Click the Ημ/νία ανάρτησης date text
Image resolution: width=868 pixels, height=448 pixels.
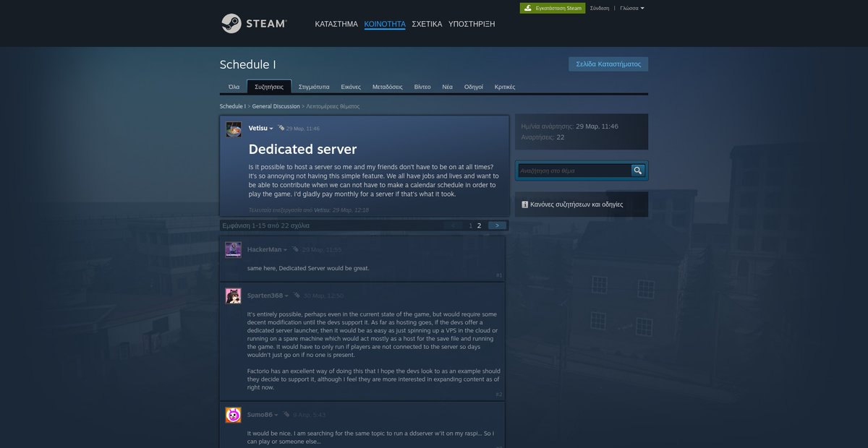point(569,126)
